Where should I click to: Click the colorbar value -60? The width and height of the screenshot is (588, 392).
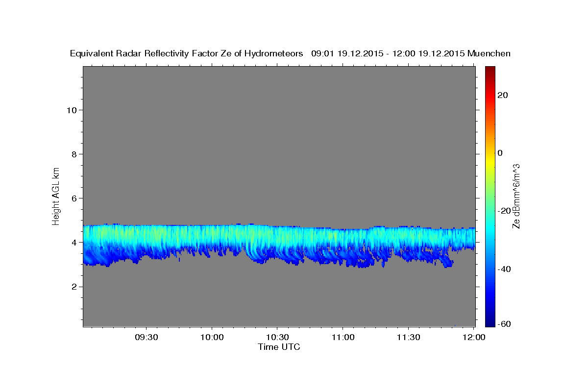505,324
